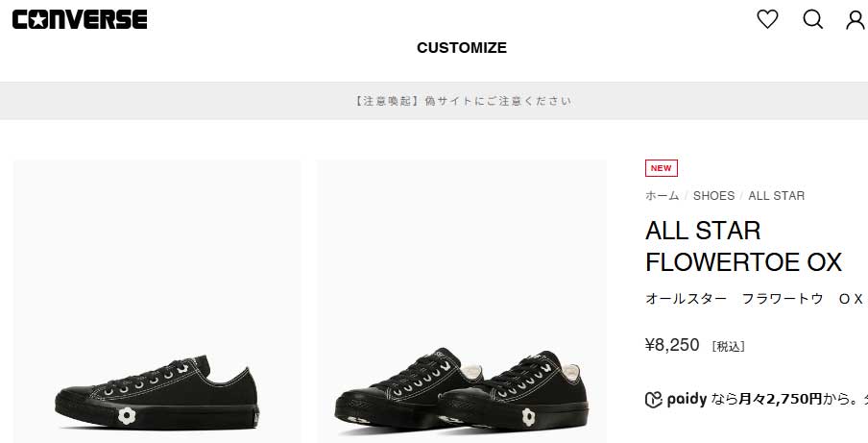Image resolution: width=868 pixels, height=443 pixels.
Task: Open the wishlist heart icon
Action: [x=767, y=19]
